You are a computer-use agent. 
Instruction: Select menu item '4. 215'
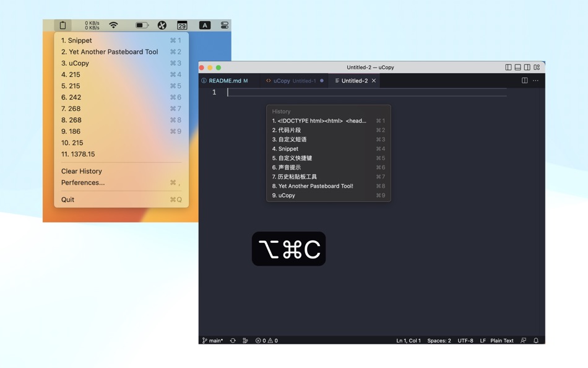[x=121, y=74]
